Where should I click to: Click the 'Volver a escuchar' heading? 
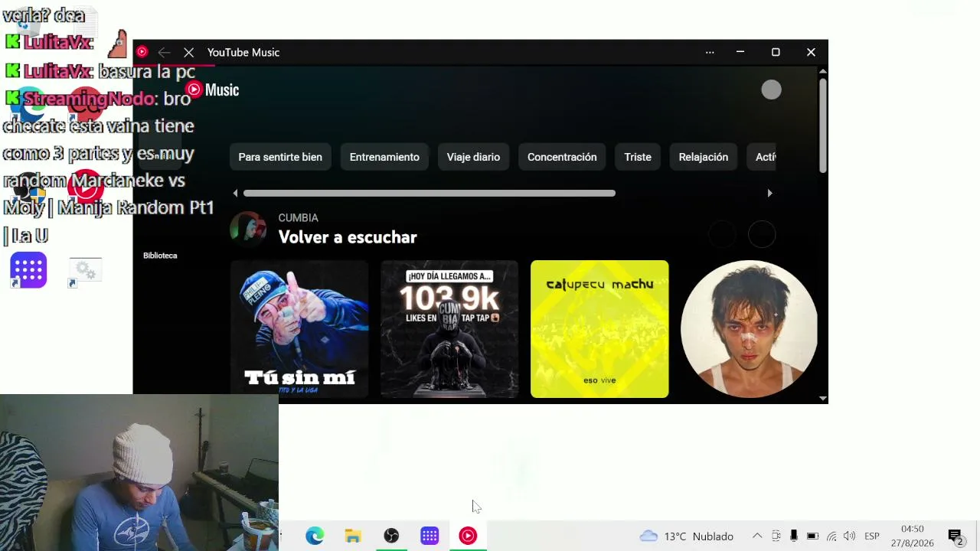coord(348,237)
